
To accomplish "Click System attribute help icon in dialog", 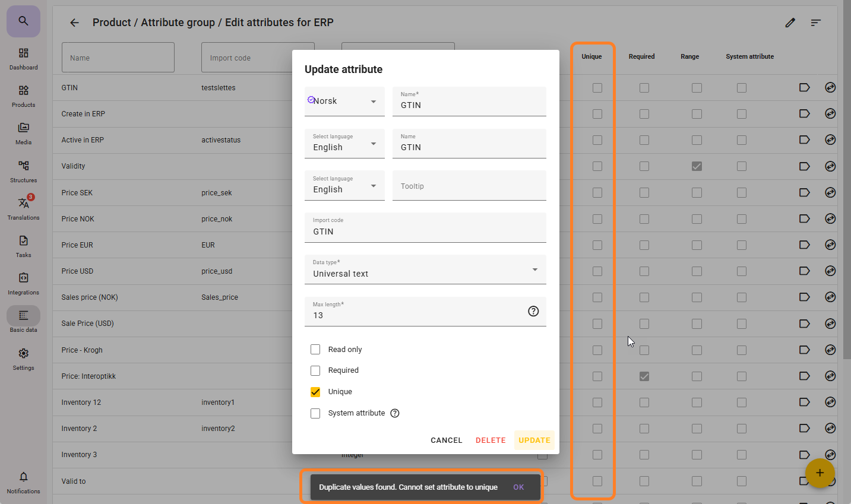I will (395, 413).
